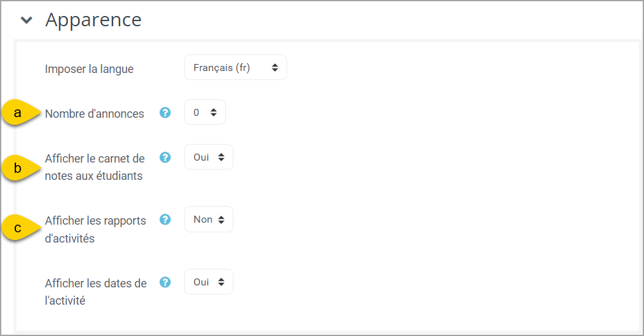This screenshot has height=336, width=644.
Task: Click the arrows beside Français (fr)
Action: tap(275, 67)
